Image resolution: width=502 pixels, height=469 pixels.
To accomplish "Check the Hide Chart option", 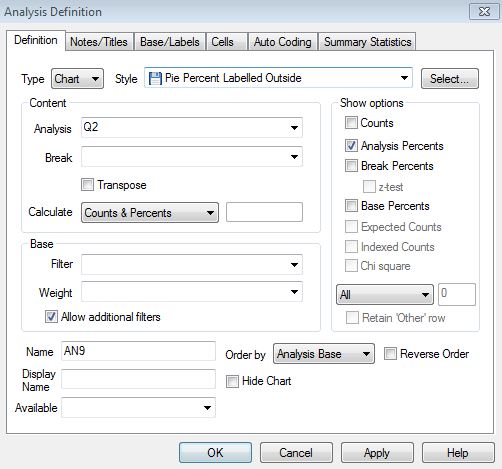I will coord(232,381).
